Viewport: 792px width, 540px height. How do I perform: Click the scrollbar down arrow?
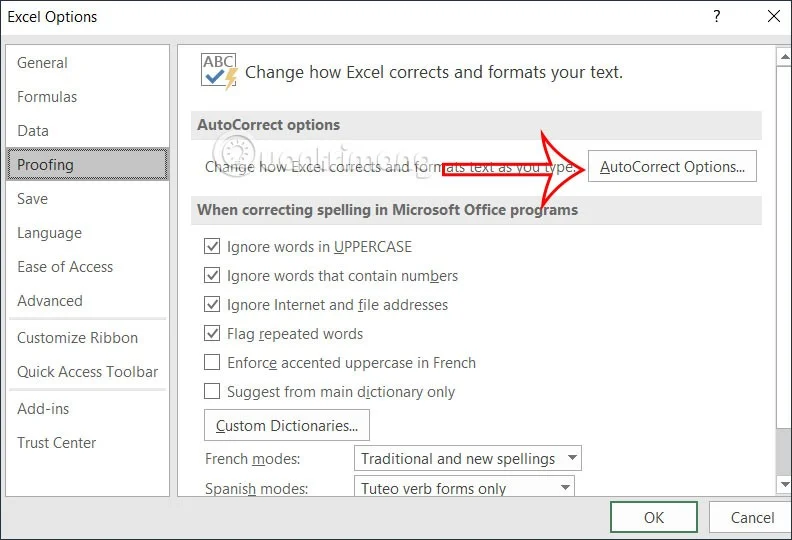(x=784, y=485)
